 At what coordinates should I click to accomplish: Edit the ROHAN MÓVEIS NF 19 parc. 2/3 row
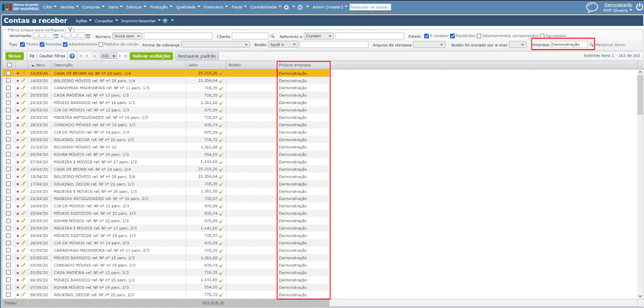point(24,287)
